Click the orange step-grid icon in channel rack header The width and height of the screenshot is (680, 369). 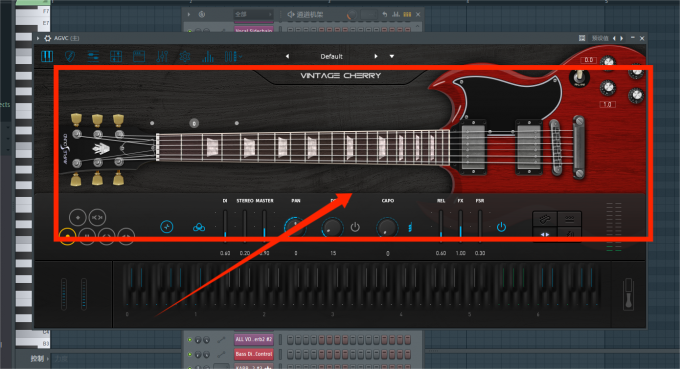(407, 14)
